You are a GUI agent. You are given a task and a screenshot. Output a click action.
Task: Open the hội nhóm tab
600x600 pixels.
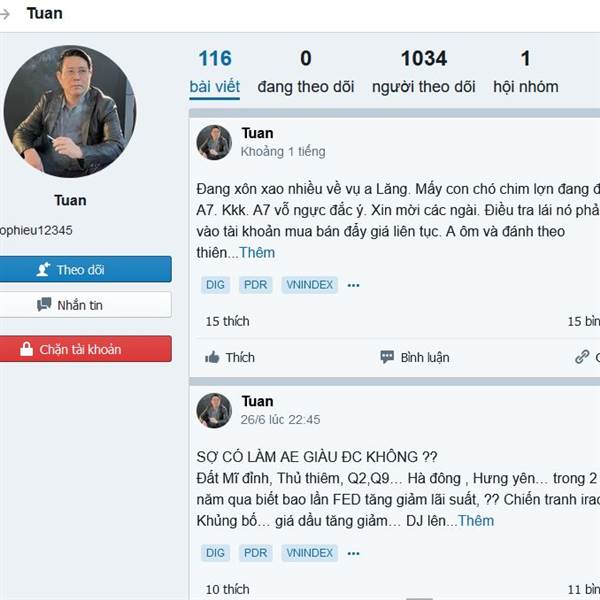(526, 72)
